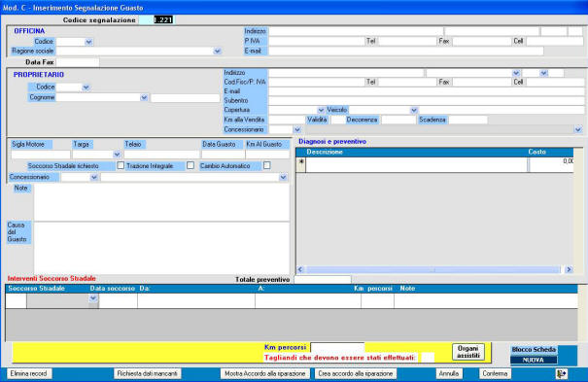The image size is (588, 382).
Task: Click the Officina P.IVA field
Action: [x=317, y=41]
